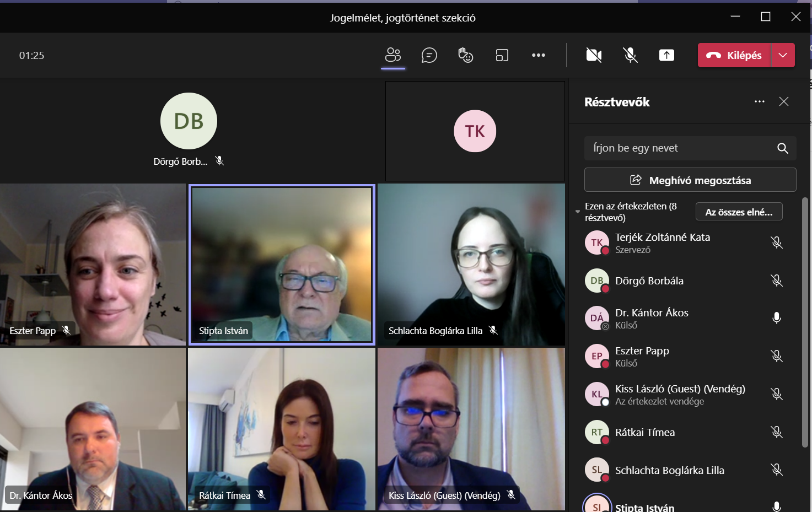Click Dr. Kántor Ákos's video tile
Image resolution: width=812 pixels, height=512 pixels.
point(93,429)
